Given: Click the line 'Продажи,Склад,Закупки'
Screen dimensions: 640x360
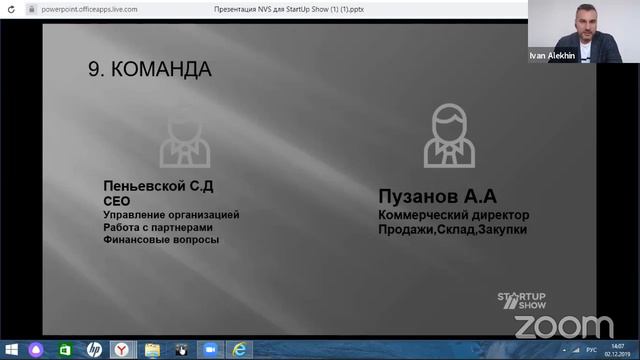Looking at the screenshot, I should 453,229.
